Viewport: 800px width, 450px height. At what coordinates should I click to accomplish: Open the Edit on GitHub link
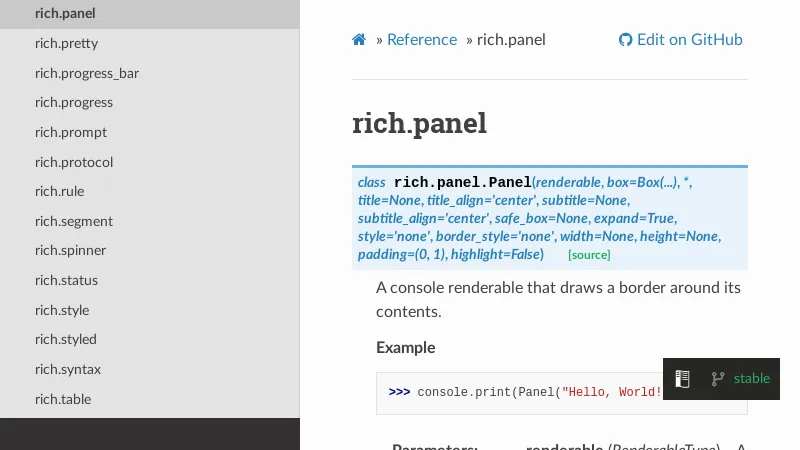pyautogui.click(x=689, y=40)
